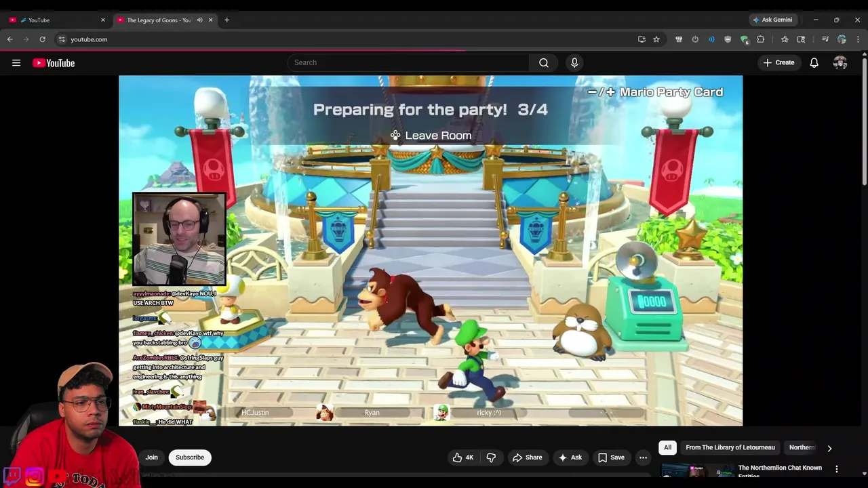Select The Legacy of Goons tab
This screenshot has height=488, width=868.
[x=159, y=20]
